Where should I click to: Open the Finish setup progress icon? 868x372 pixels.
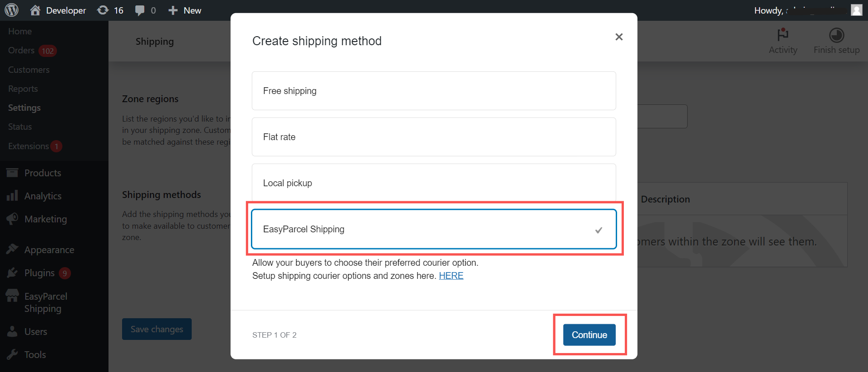pos(836,35)
